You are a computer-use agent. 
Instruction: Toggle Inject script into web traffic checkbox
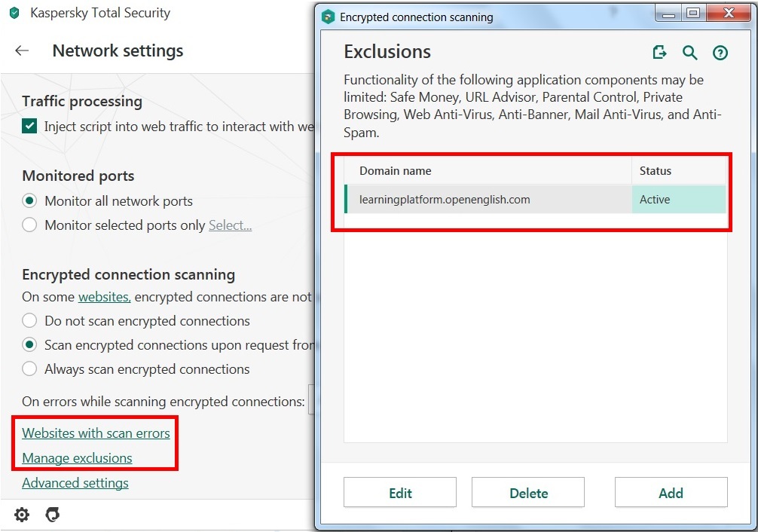29,127
